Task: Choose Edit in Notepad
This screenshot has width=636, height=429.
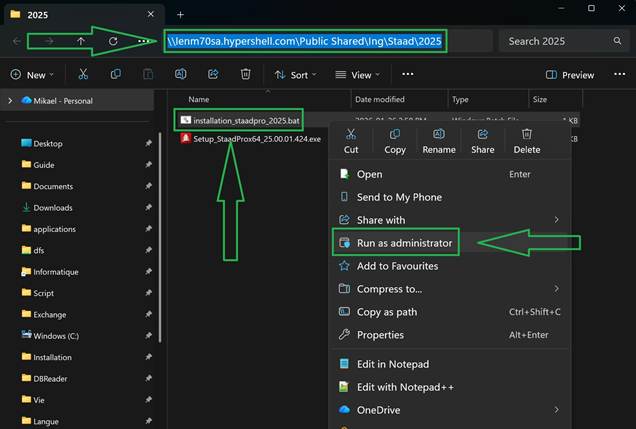Action: 449,364
